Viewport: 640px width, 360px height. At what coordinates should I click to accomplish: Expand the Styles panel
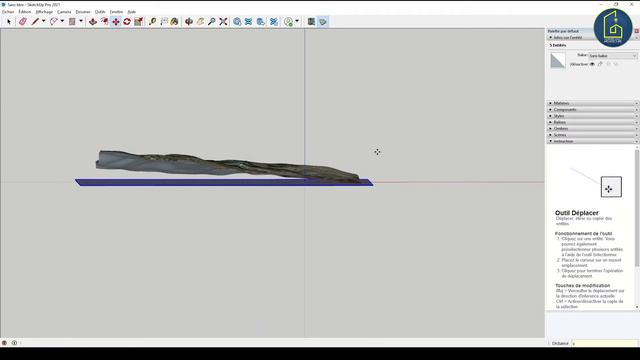point(593,116)
